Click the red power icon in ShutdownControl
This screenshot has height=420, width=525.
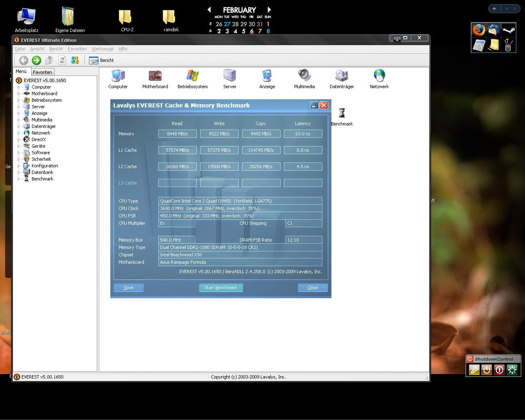pyautogui.click(x=500, y=370)
